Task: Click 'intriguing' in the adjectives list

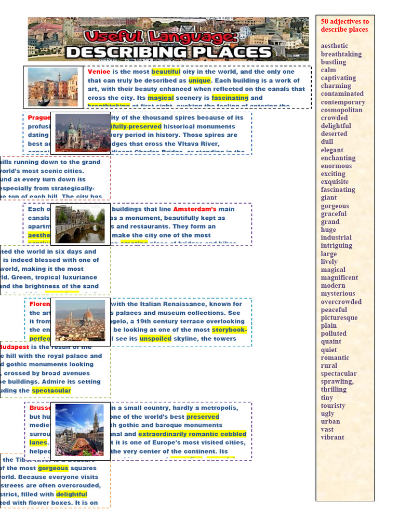Action: pos(336,246)
